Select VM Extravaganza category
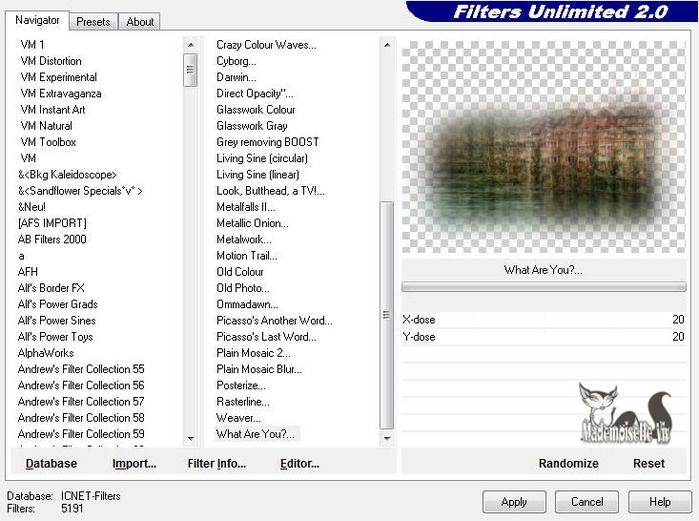Screen dimensions: 699x521 click(x=61, y=93)
